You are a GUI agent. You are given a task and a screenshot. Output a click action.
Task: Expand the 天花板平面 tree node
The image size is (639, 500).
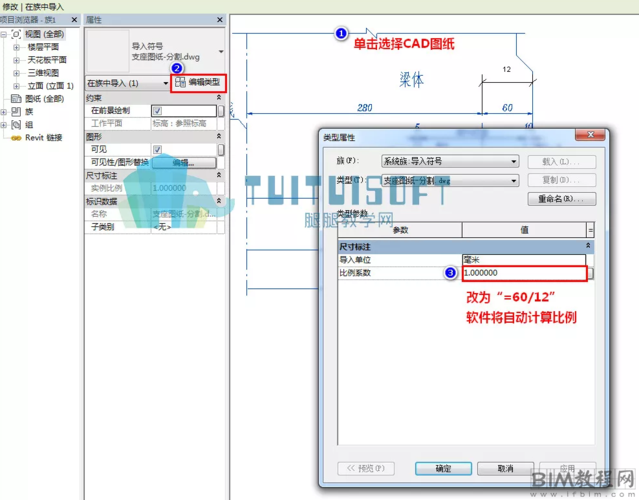pyautogui.click(x=16, y=60)
